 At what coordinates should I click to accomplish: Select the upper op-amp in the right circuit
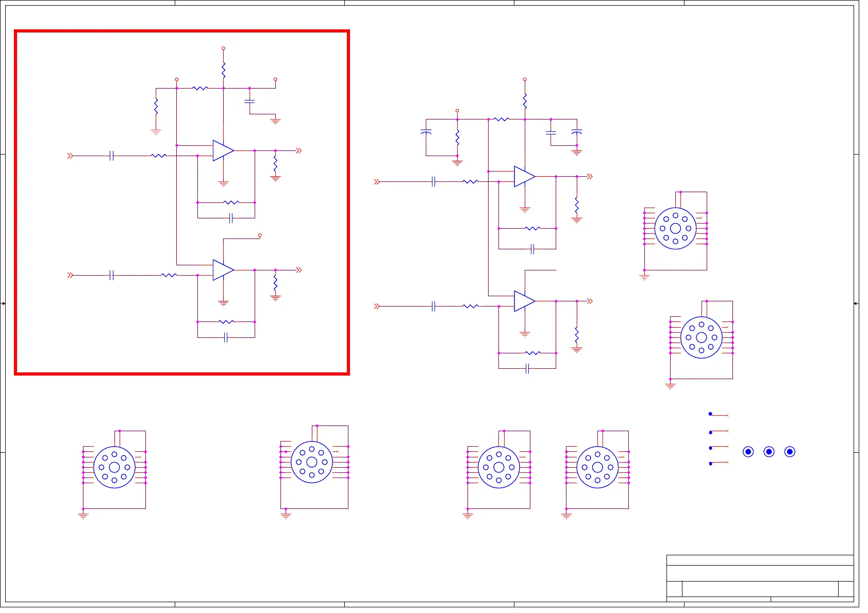click(525, 177)
